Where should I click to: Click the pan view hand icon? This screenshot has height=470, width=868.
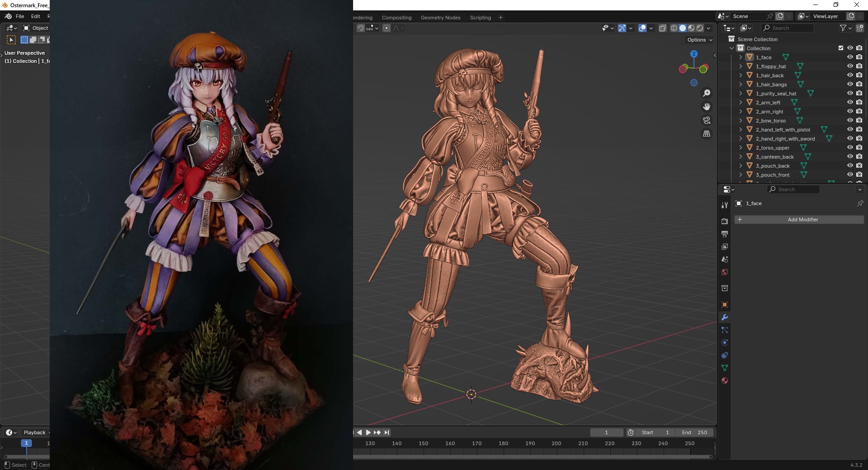click(x=707, y=107)
